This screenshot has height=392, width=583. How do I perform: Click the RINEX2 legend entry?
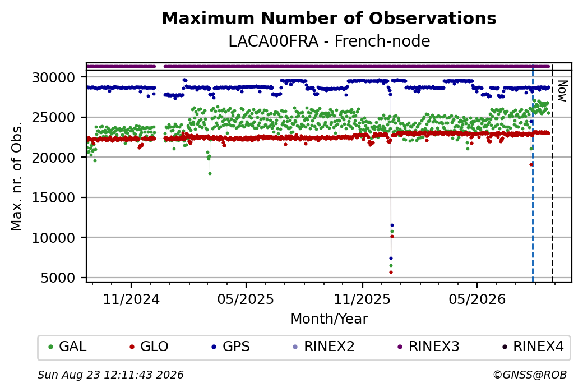click(324, 347)
